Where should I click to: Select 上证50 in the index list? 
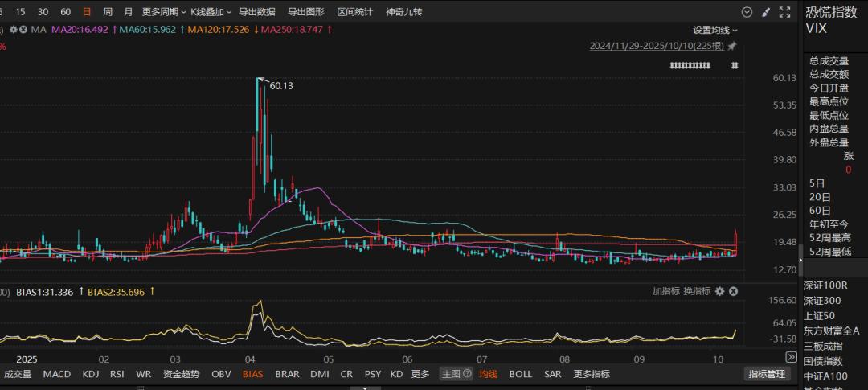(x=819, y=316)
